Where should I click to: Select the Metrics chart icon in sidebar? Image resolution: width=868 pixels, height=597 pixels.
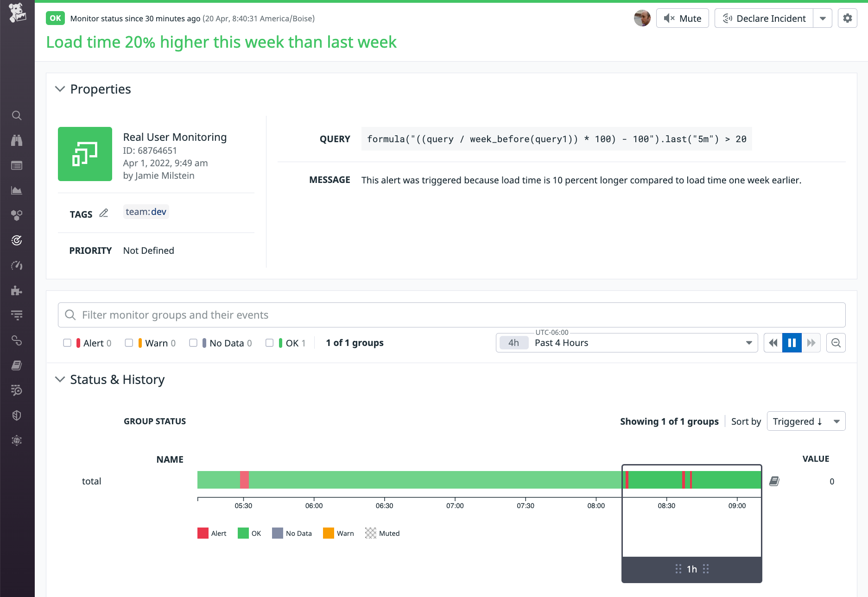point(17,190)
